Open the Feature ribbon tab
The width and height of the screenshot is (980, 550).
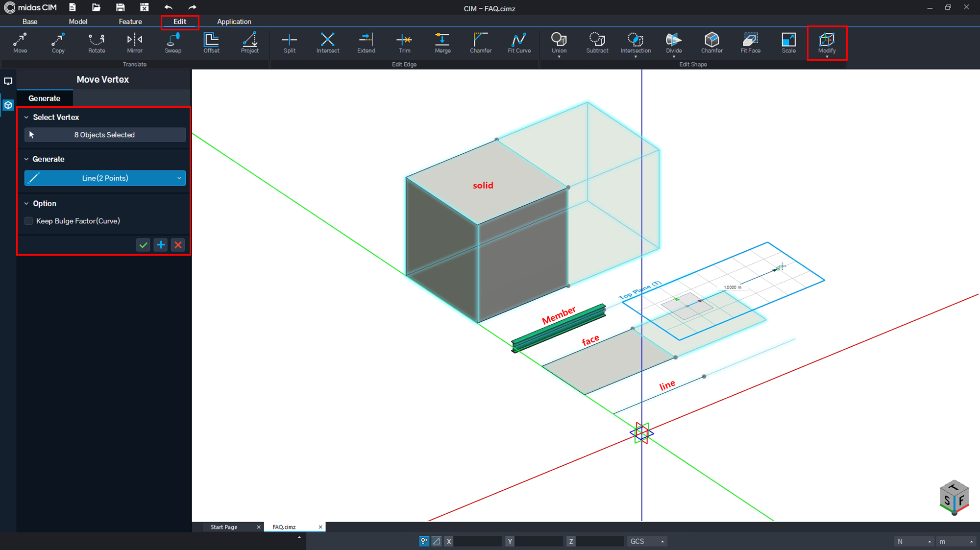tap(130, 22)
